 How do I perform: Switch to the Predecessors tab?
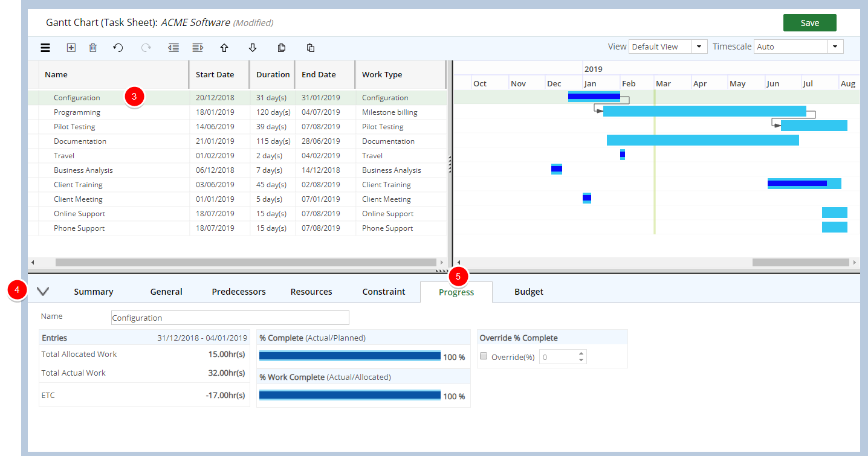[238, 292]
